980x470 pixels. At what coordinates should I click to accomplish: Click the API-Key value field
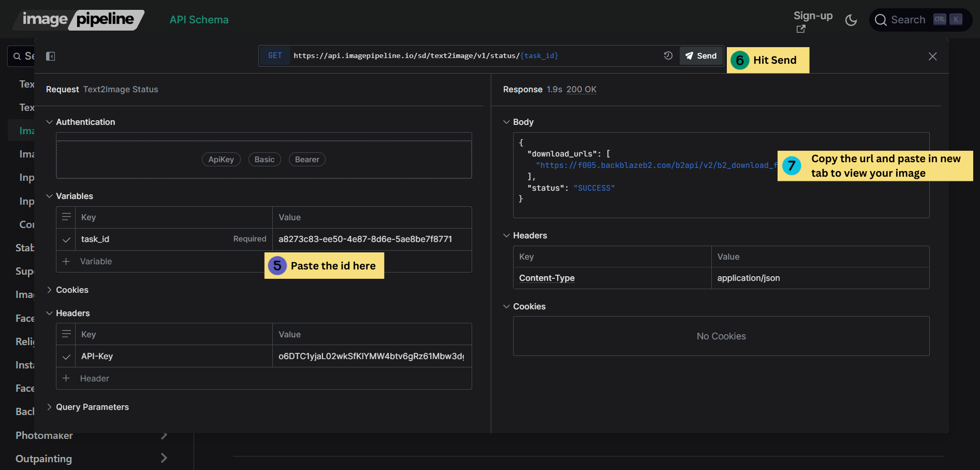pos(372,357)
